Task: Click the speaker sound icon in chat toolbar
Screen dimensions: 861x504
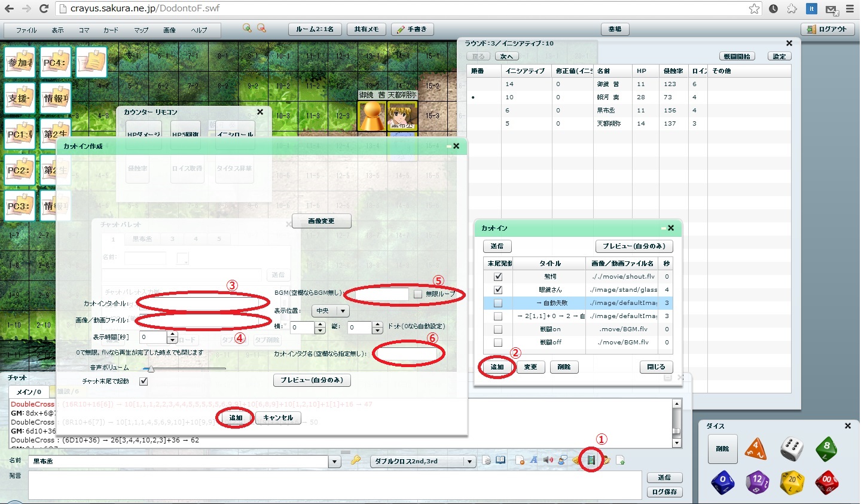Action: (x=548, y=460)
